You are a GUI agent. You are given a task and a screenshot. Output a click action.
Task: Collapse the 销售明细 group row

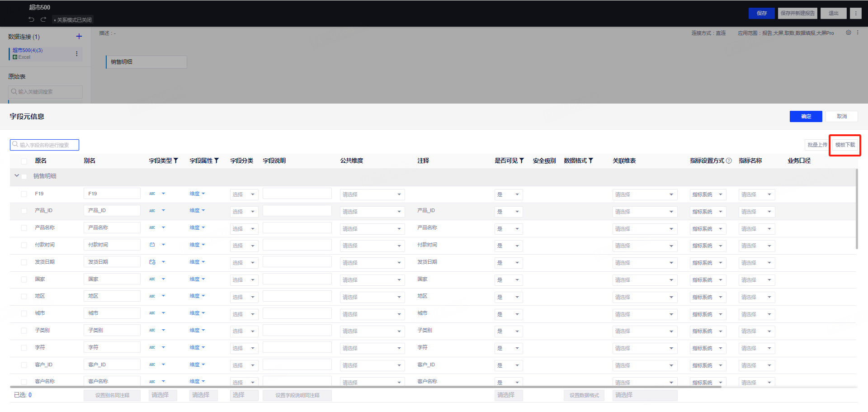click(x=17, y=176)
